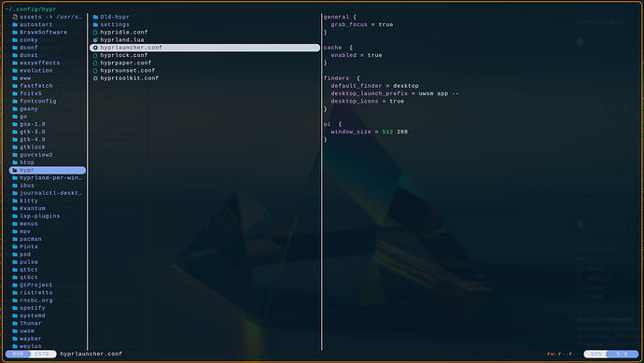The width and height of the screenshot is (644, 363).
Task: Click the folder icon next to gtk-3.0
Action: click(15, 132)
